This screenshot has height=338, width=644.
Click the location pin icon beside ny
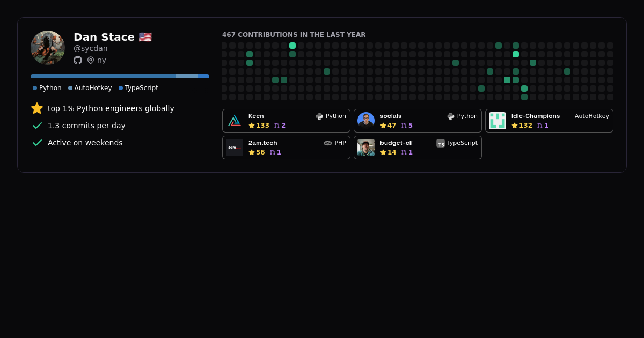pyautogui.click(x=91, y=60)
